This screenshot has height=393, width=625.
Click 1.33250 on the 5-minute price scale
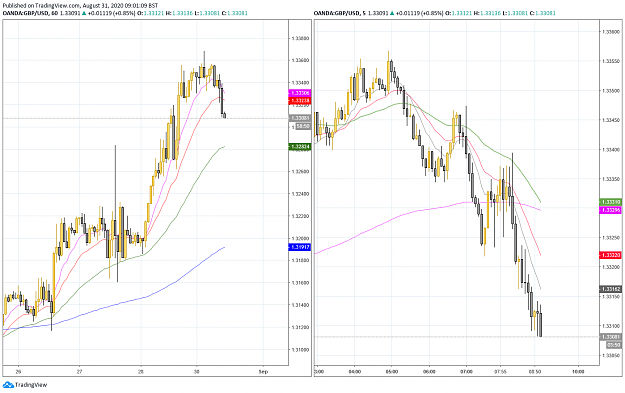coord(611,238)
